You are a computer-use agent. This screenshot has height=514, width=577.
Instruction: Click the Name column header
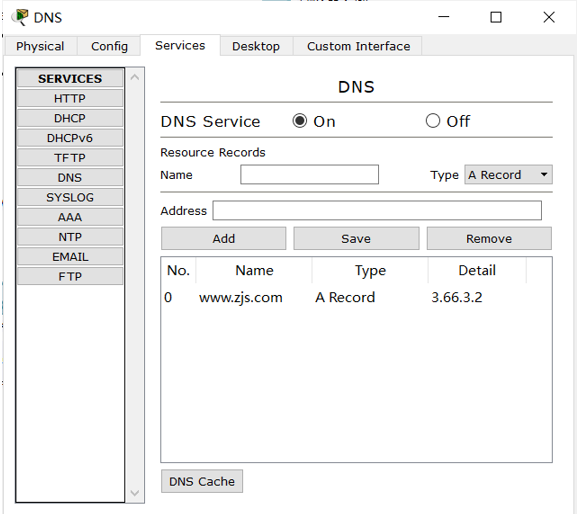coord(254,270)
